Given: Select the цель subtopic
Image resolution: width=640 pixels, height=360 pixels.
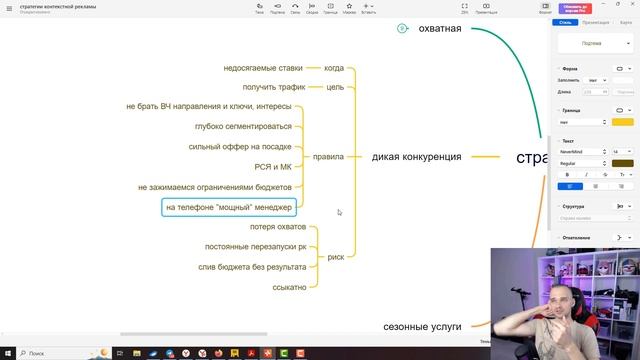Looking at the screenshot, I should click(x=335, y=87).
